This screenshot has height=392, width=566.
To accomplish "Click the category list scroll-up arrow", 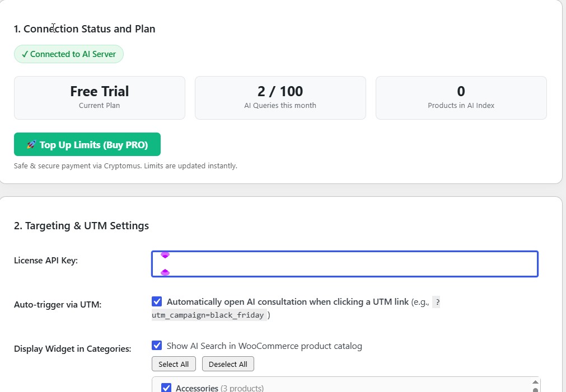I will pos(535,382).
